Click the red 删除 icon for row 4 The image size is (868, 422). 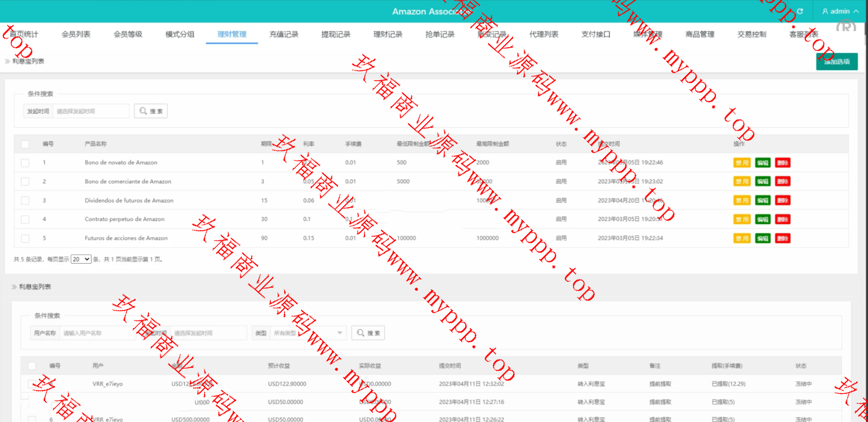(783, 219)
